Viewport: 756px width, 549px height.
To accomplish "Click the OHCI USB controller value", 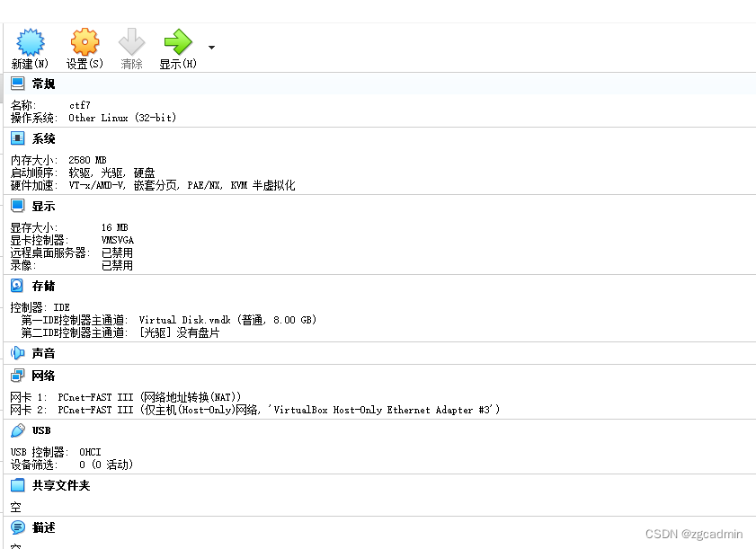I will [90, 452].
